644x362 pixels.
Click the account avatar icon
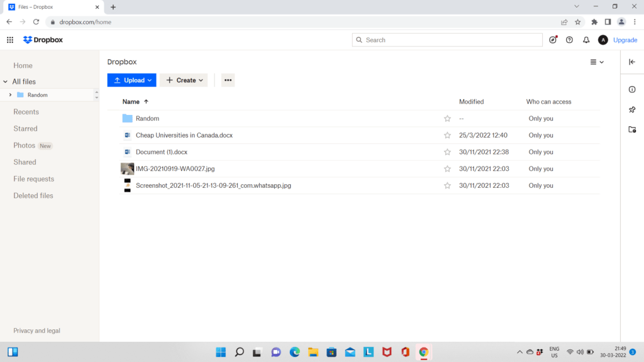602,40
